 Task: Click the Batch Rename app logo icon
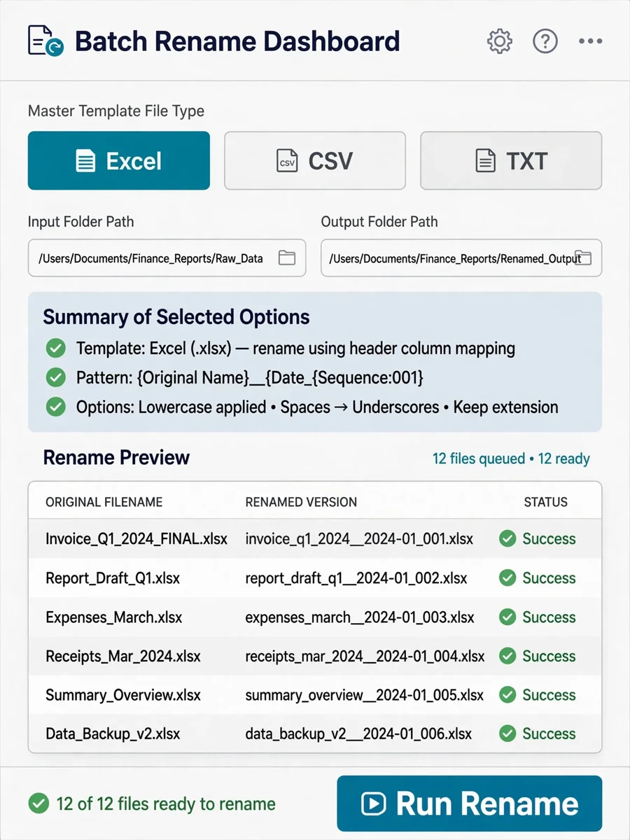[45, 41]
